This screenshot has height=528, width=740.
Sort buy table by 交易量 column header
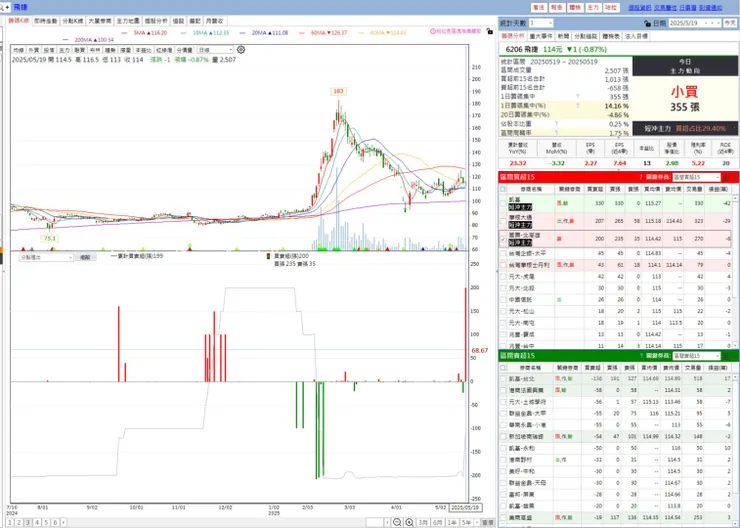coord(694,189)
